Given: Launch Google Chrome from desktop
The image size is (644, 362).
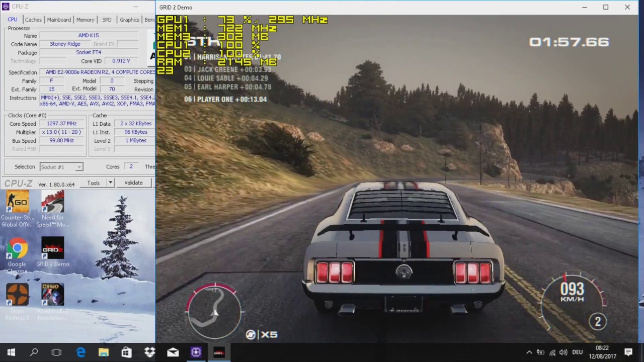Looking at the screenshot, I should tap(17, 255).
